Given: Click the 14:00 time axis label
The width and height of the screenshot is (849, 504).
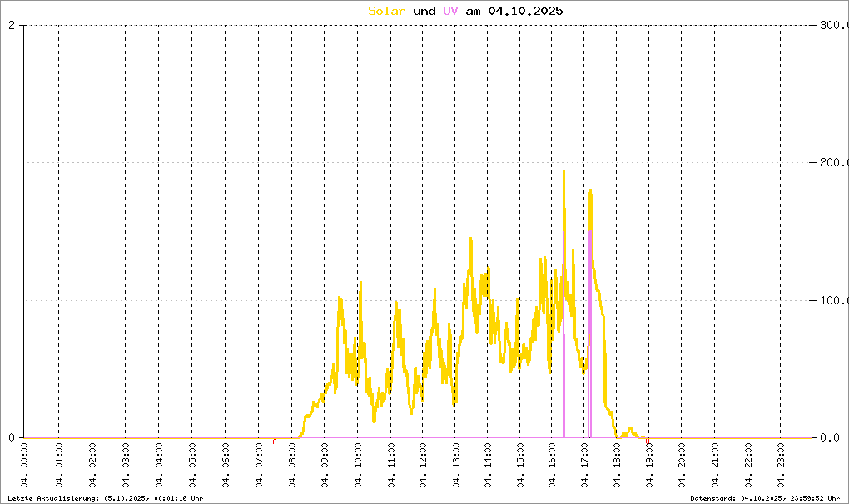Looking at the screenshot, I should 488,465.
